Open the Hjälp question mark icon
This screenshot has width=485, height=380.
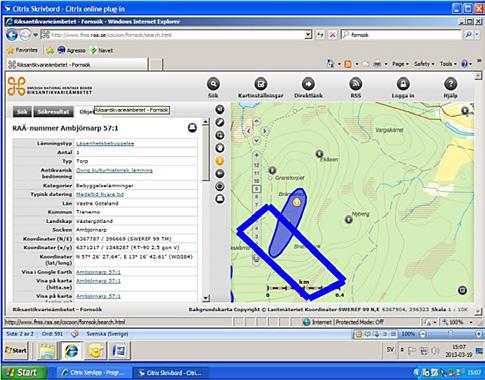coord(450,84)
